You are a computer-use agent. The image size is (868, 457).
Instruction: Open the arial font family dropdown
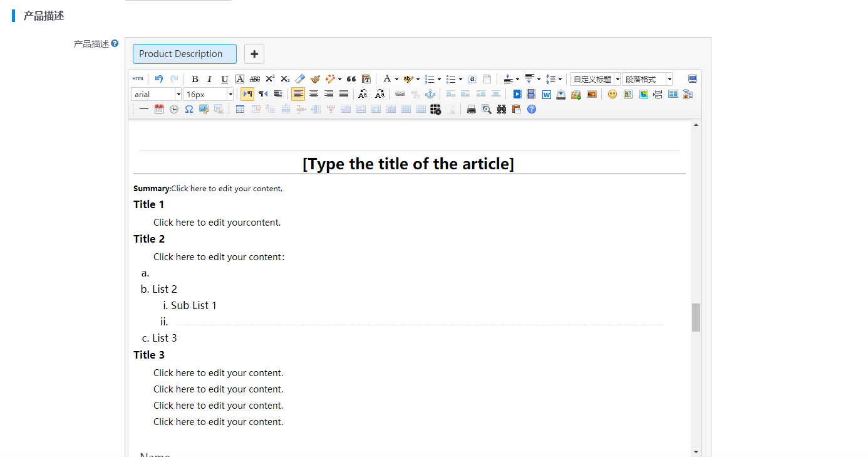[x=178, y=94]
